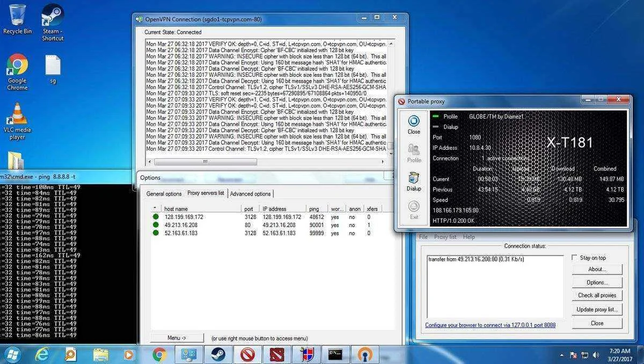
Task: Open the media player taskbar icon
Action: tap(129, 354)
